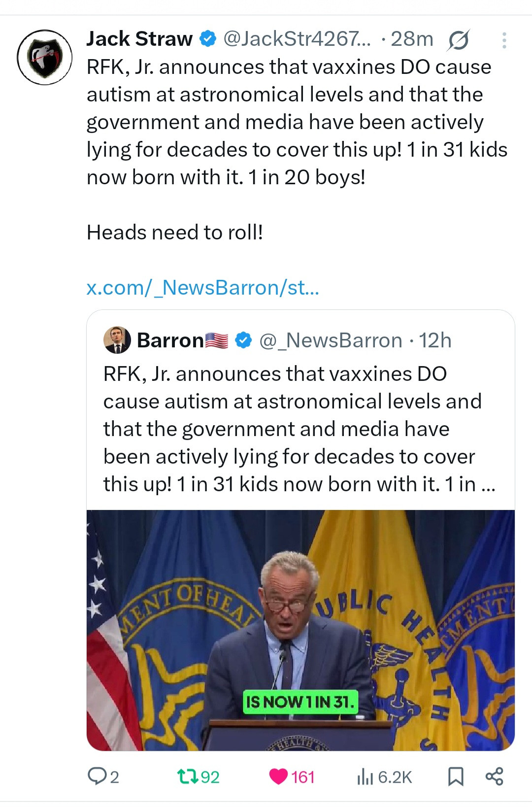
Task: Open the Jack Straw display name
Action: tap(139, 39)
